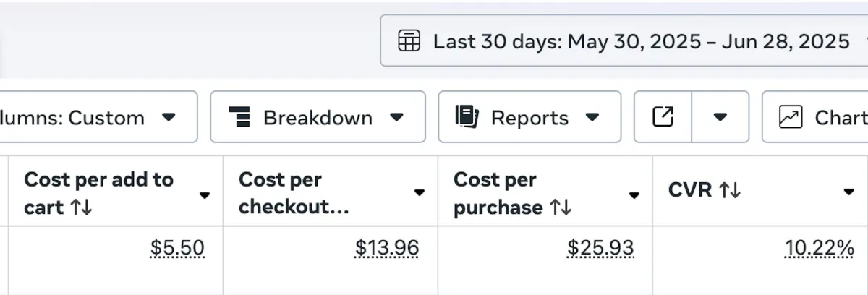Click the Charts line graph icon
Viewport: 868px width, 295px height.
[791, 117]
